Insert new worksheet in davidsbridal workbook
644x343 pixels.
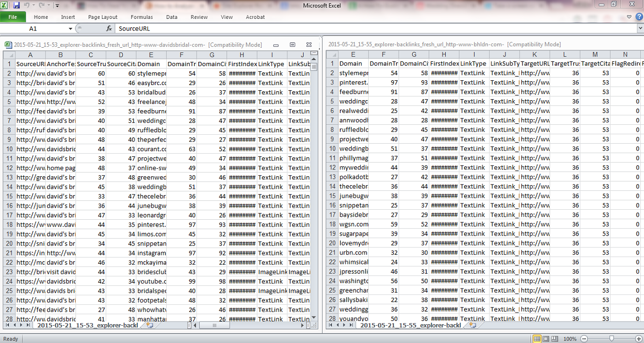coord(151,325)
